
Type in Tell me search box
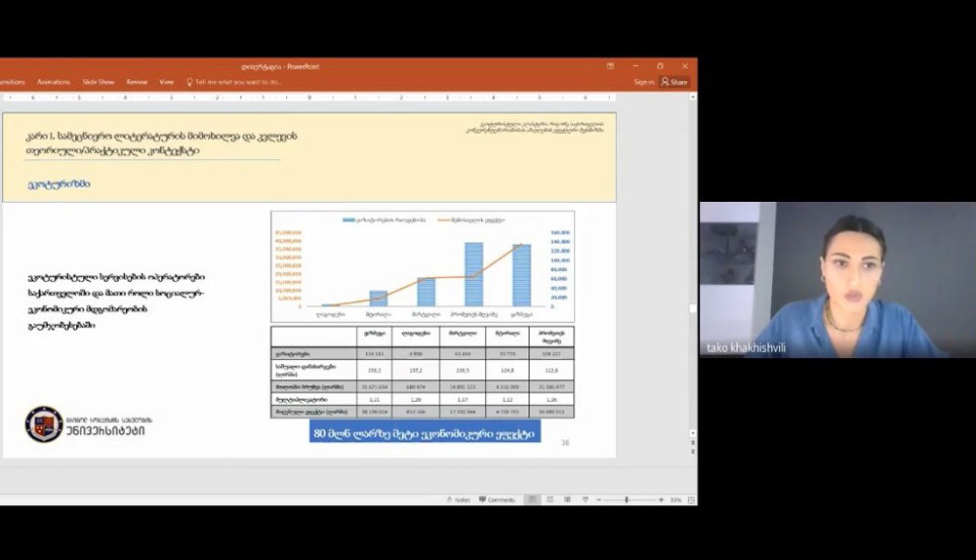point(237,82)
